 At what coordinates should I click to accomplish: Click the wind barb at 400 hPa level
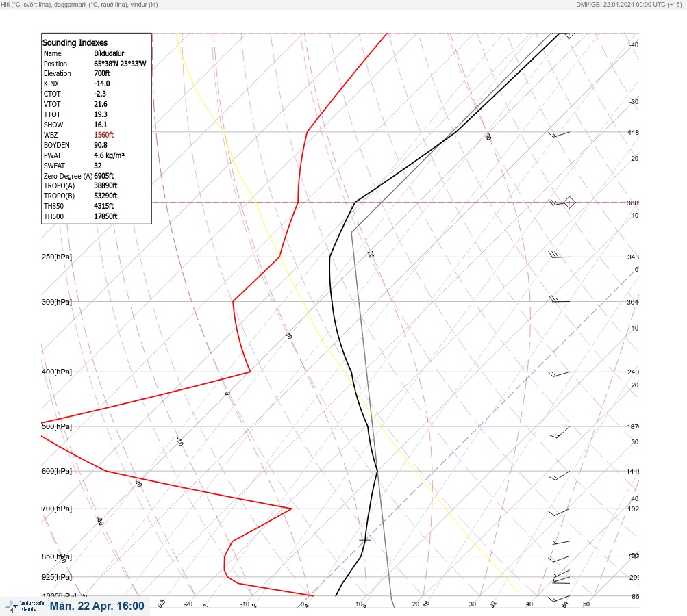[559, 374]
